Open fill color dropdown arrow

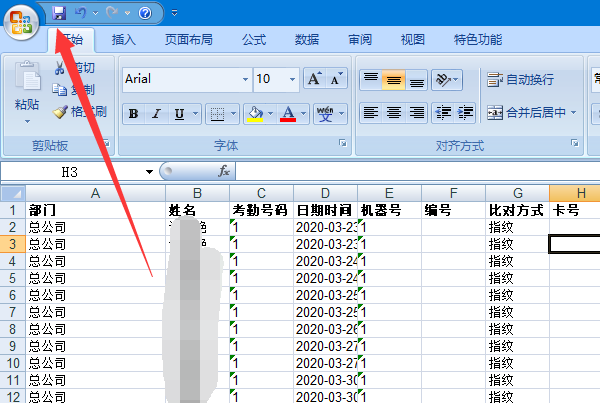point(270,114)
